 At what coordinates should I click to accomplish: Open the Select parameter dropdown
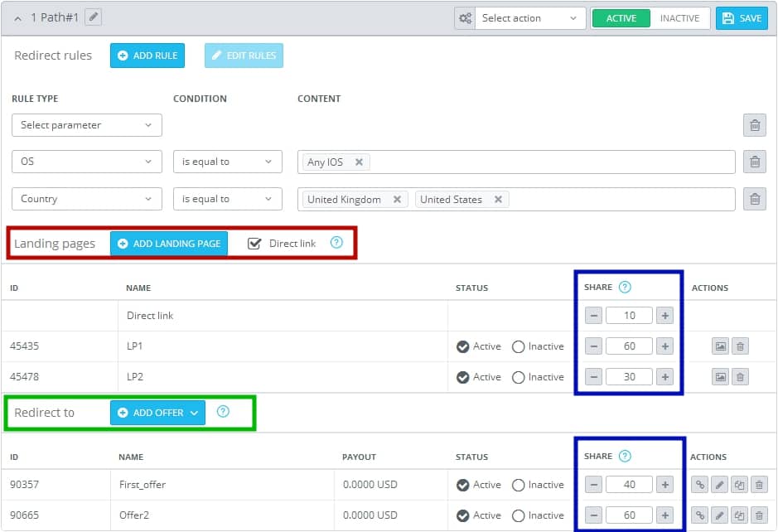(x=87, y=125)
